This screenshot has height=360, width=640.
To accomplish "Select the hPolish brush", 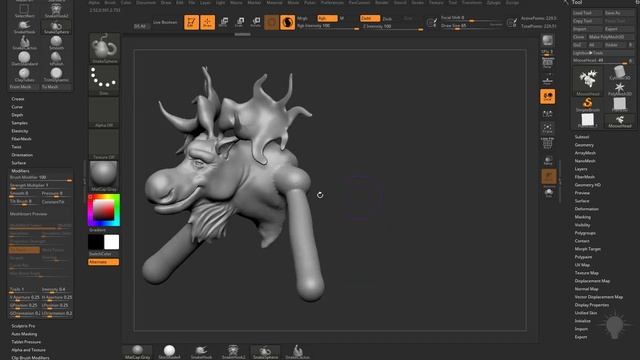I will [56, 59].
